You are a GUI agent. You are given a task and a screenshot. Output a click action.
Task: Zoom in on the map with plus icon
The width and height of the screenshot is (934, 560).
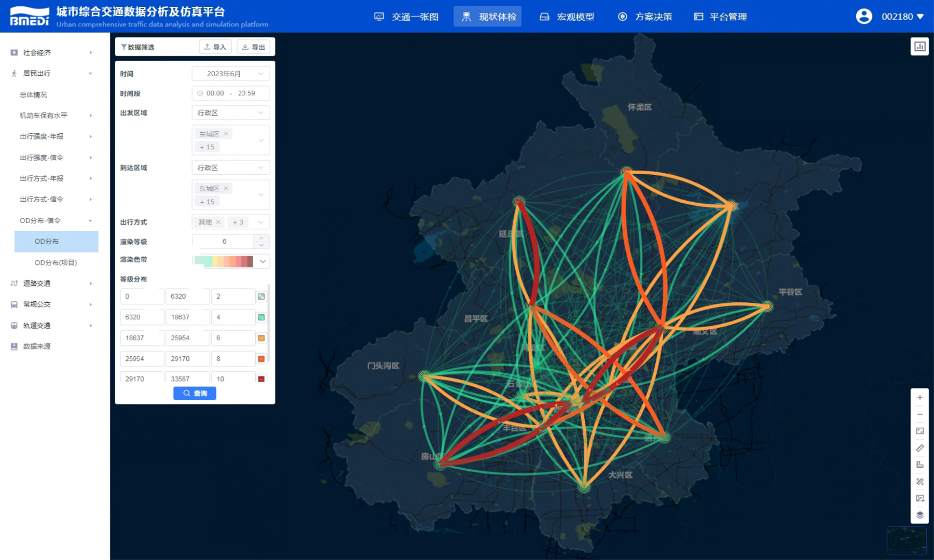pyautogui.click(x=919, y=398)
